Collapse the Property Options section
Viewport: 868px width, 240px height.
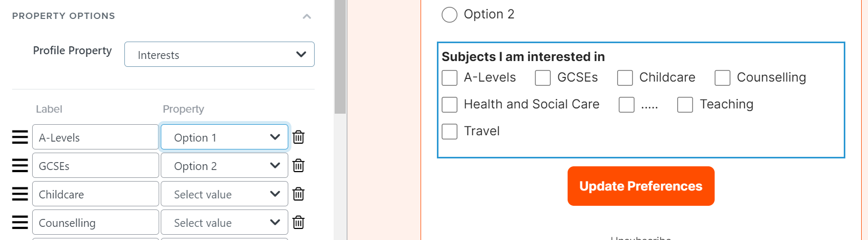tap(307, 16)
